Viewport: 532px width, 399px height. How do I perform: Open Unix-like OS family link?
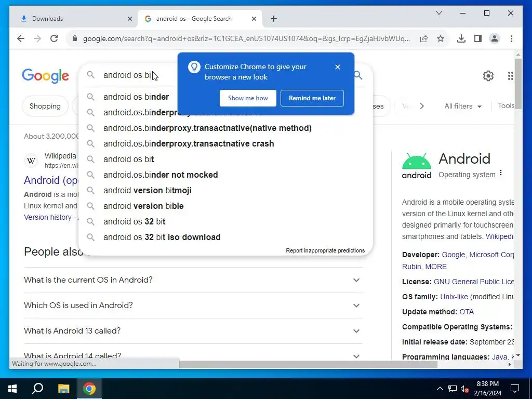point(454,297)
